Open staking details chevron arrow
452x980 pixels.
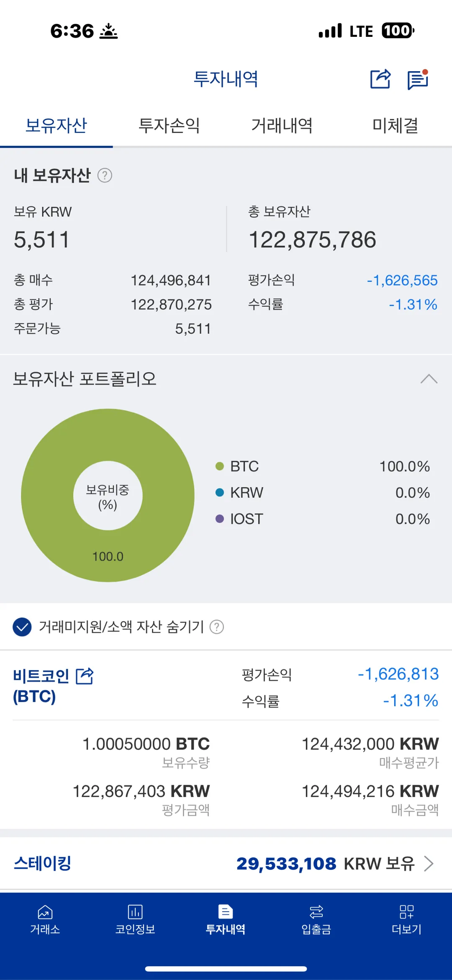point(429,864)
